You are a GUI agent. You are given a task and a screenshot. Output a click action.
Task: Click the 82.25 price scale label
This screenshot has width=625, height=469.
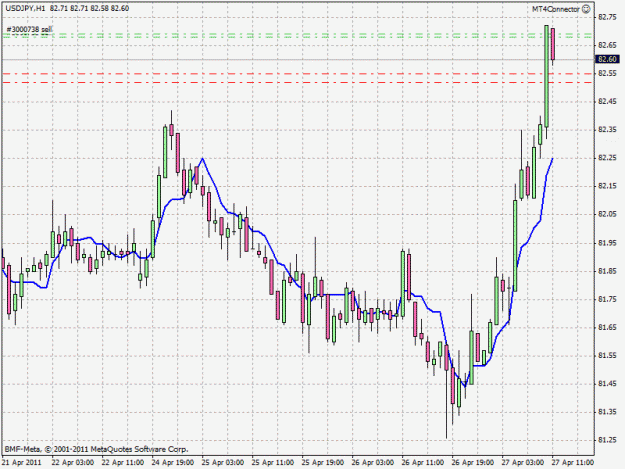(x=607, y=158)
